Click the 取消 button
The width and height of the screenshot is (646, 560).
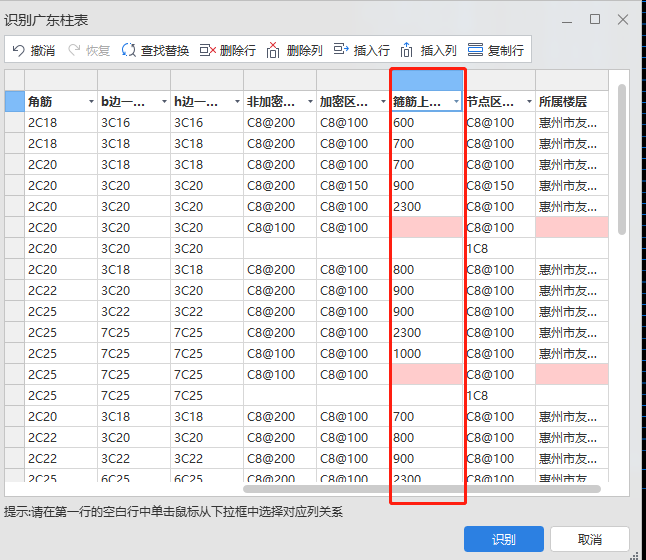pos(590,539)
